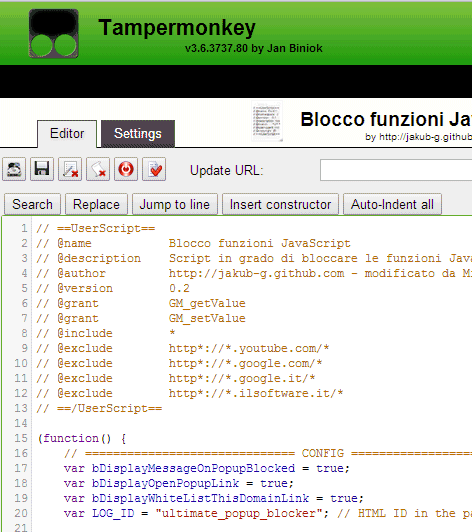The width and height of the screenshot is (472, 532).
Task: Click the youtube.com exclude pattern
Action: pos(249,348)
